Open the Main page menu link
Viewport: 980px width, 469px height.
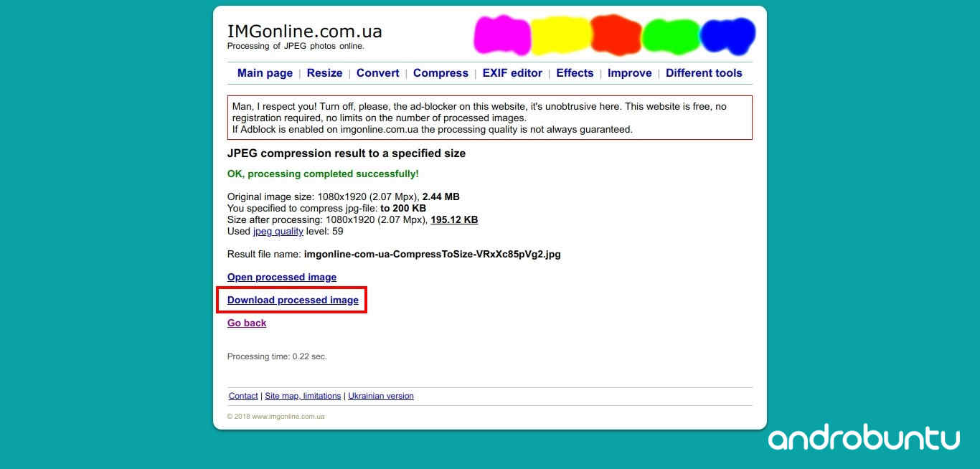(x=265, y=73)
